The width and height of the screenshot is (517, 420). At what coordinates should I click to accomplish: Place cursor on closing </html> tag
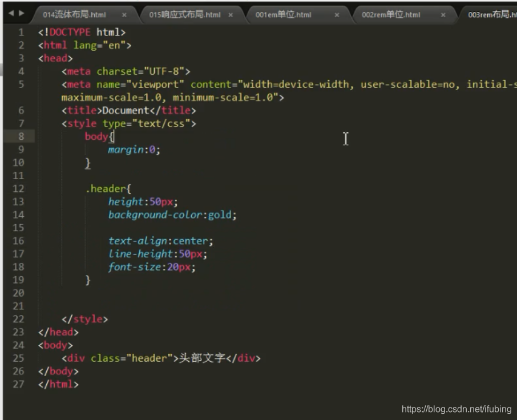(x=58, y=384)
